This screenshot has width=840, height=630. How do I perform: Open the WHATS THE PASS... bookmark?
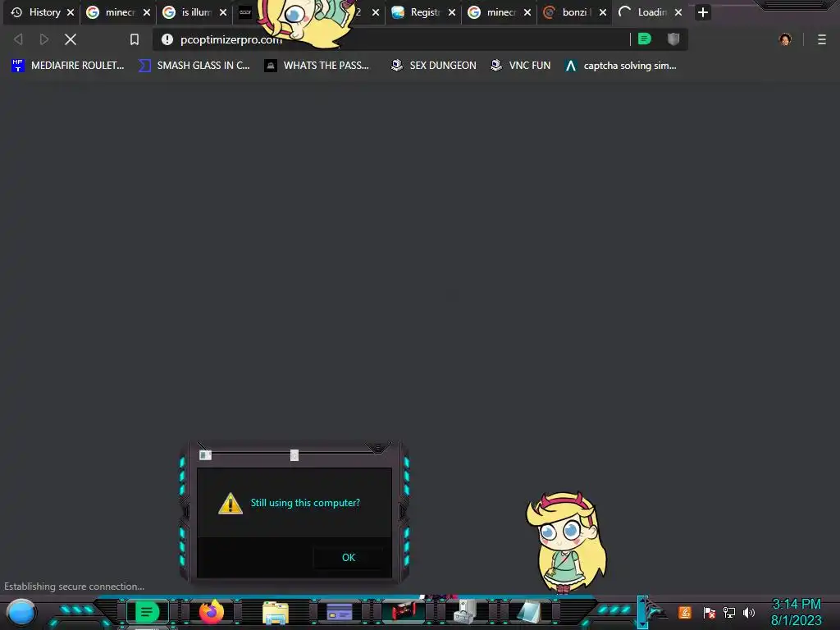(x=317, y=66)
